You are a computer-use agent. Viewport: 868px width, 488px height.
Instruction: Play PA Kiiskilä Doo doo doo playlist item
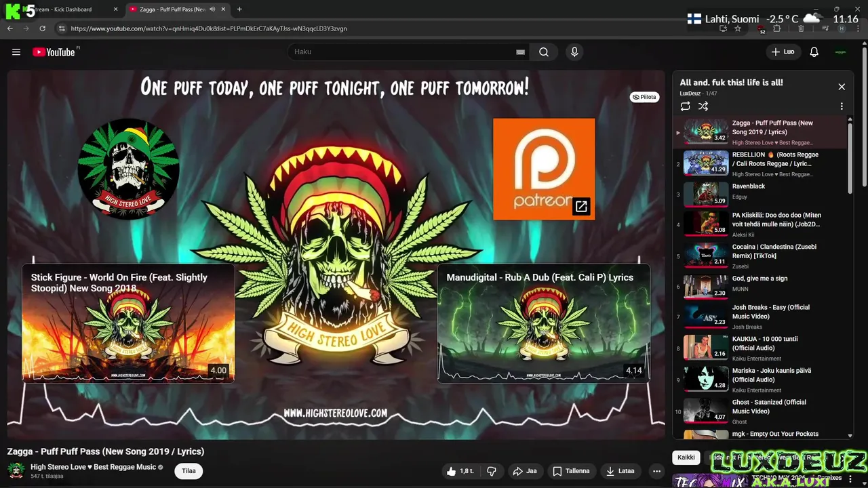[761, 224]
